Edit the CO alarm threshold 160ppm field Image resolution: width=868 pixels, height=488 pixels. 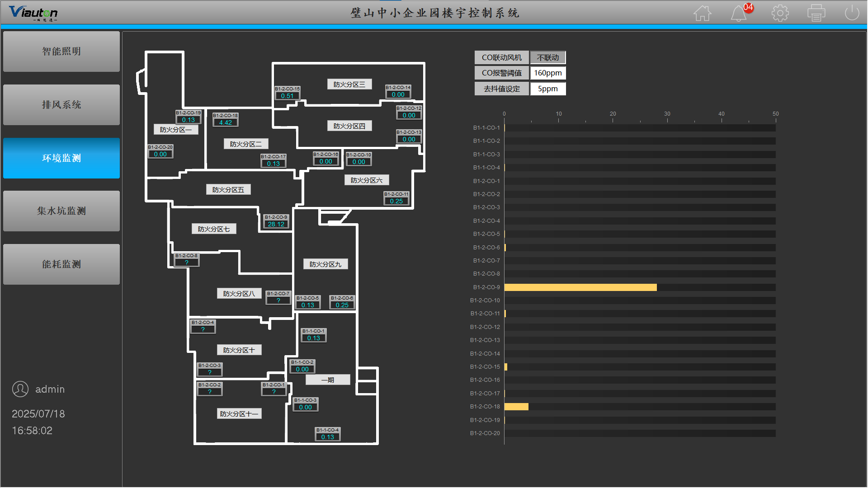coord(547,73)
